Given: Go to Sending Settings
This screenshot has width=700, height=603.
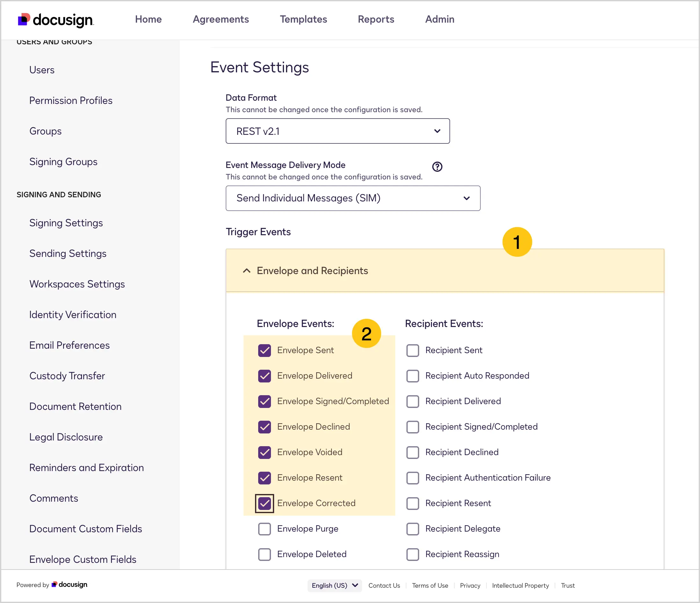Looking at the screenshot, I should (68, 253).
